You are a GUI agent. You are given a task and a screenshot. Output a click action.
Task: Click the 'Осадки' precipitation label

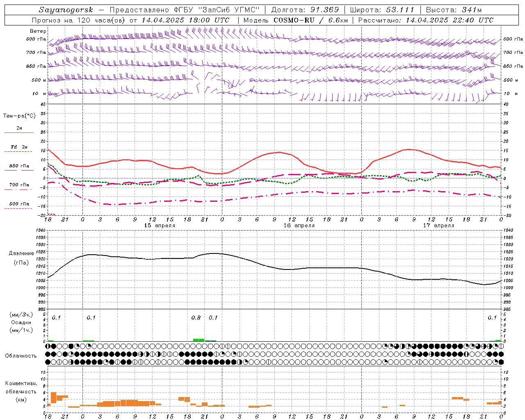pos(21,322)
